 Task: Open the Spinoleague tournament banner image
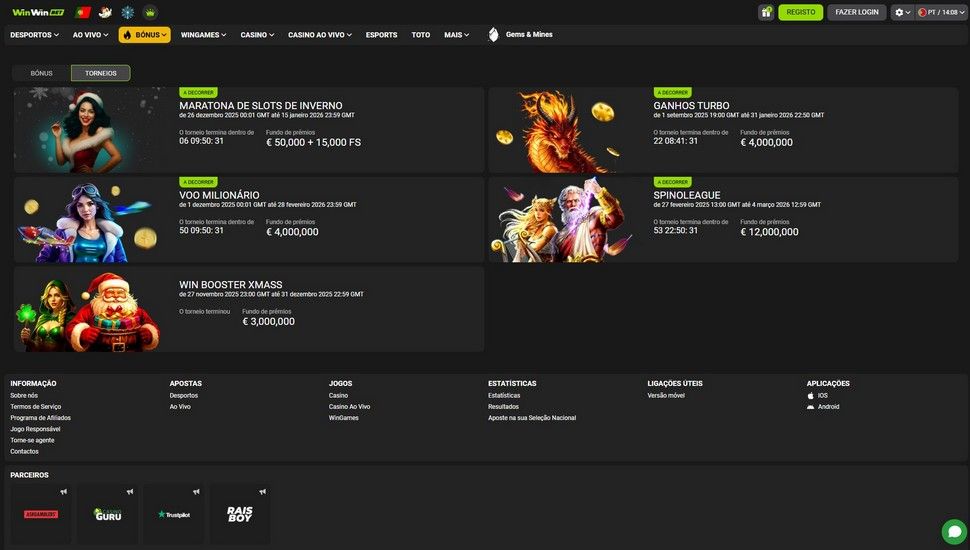(x=566, y=220)
